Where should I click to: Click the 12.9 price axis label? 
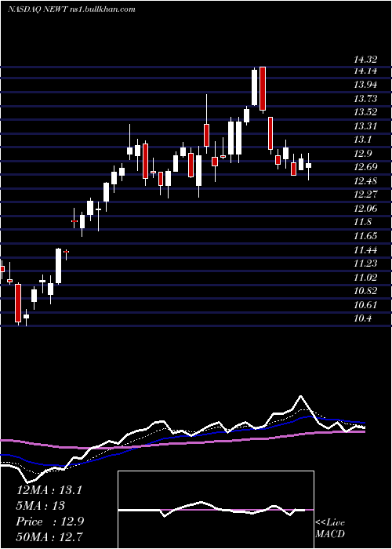click(x=364, y=154)
